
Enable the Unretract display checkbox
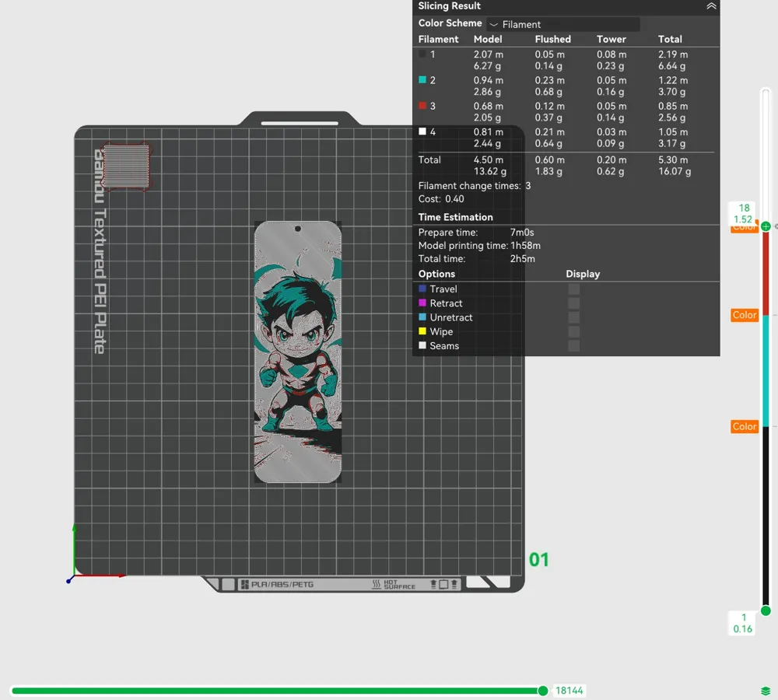(573, 317)
